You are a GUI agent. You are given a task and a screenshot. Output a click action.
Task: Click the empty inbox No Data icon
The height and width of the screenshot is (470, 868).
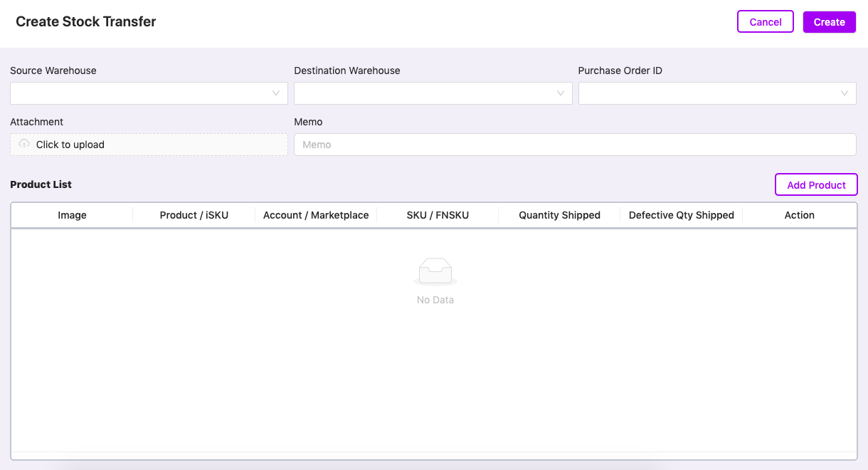click(435, 272)
